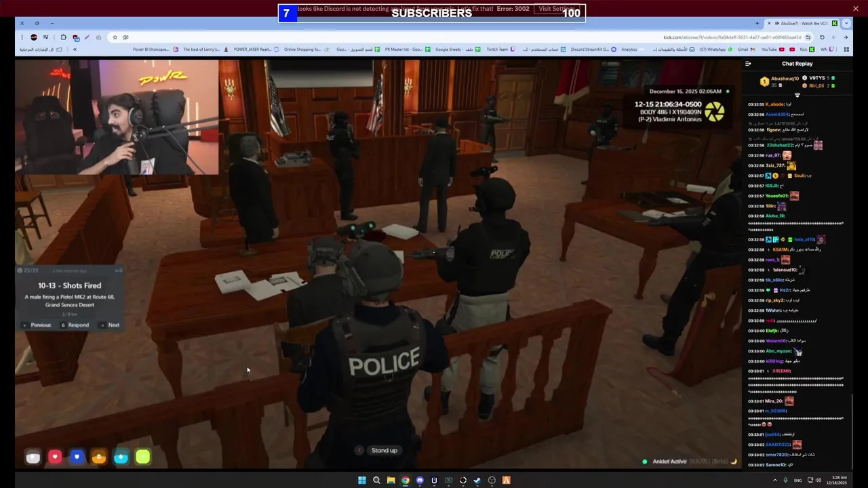
Task: Open a new browser tab
Action: click(757, 23)
